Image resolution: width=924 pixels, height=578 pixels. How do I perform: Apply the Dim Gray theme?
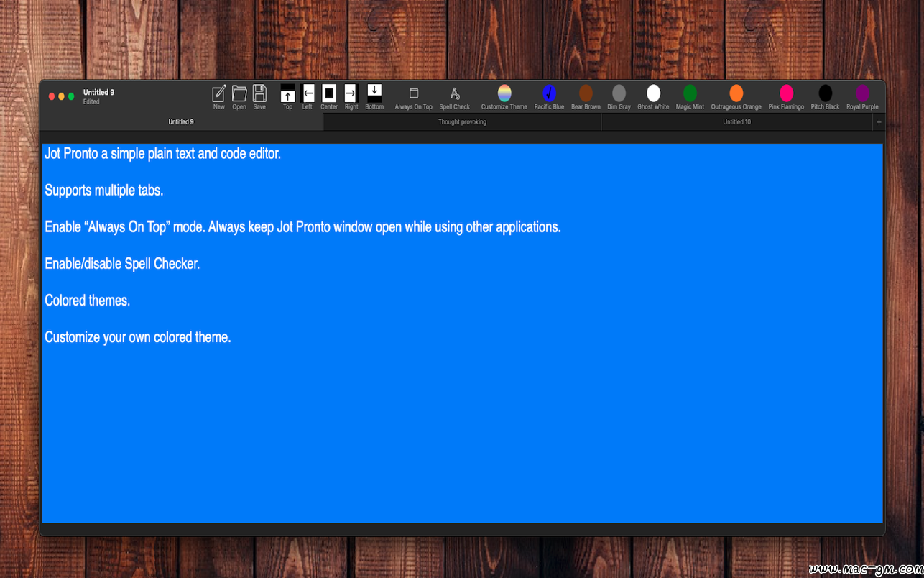point(619,93)
